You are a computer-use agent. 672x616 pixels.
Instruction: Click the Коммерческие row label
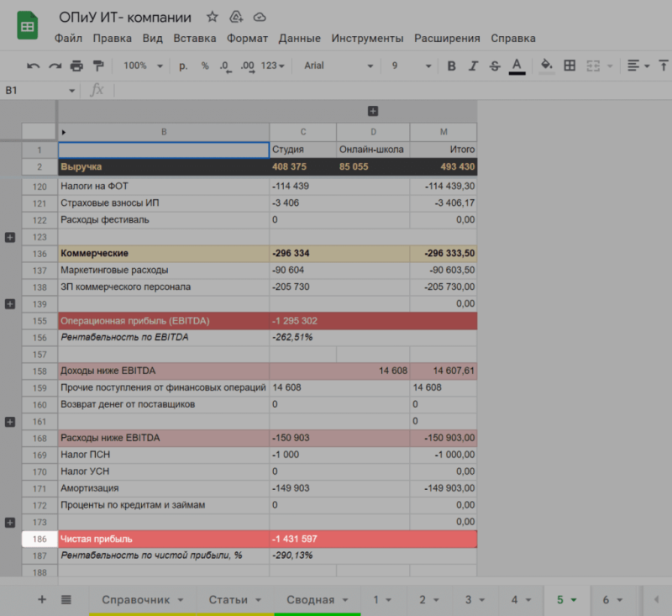click(164, 253)
